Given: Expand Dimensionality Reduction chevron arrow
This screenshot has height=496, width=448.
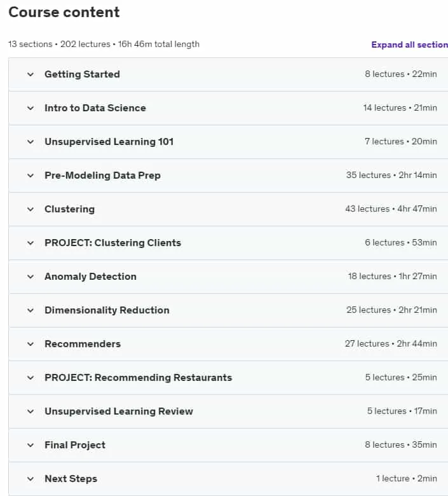Looking at the screenshot, I should tap(31, 310).
